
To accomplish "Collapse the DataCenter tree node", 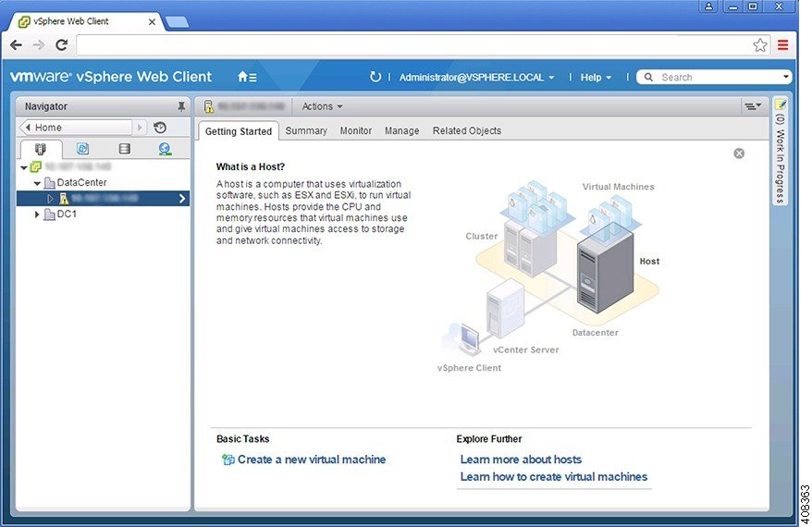I will coord(37,183).
